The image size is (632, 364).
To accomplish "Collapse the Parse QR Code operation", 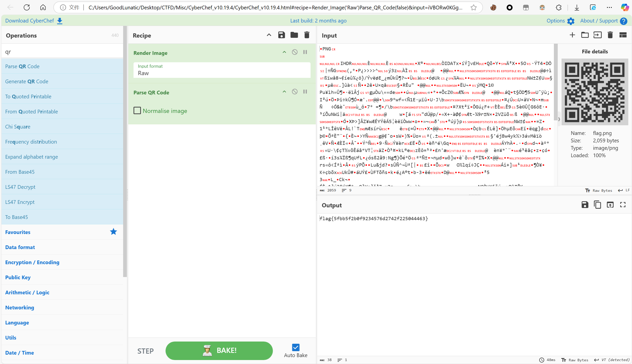I will point(284,91).
